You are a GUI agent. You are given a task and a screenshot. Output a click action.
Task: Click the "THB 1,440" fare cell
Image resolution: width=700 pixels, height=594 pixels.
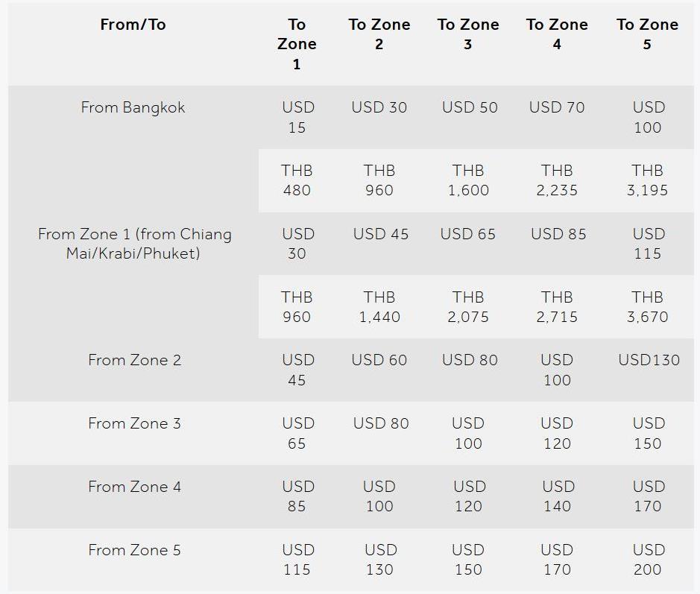[x=379, y=307]
